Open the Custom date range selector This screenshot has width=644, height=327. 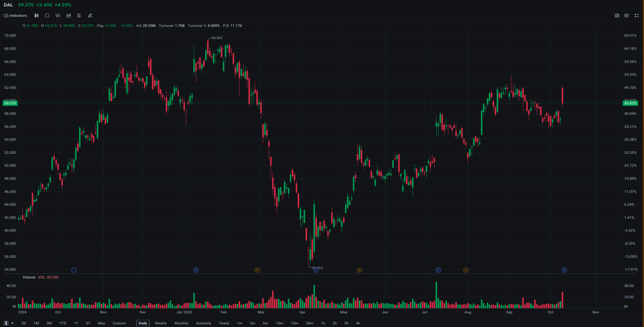point(119,323)
